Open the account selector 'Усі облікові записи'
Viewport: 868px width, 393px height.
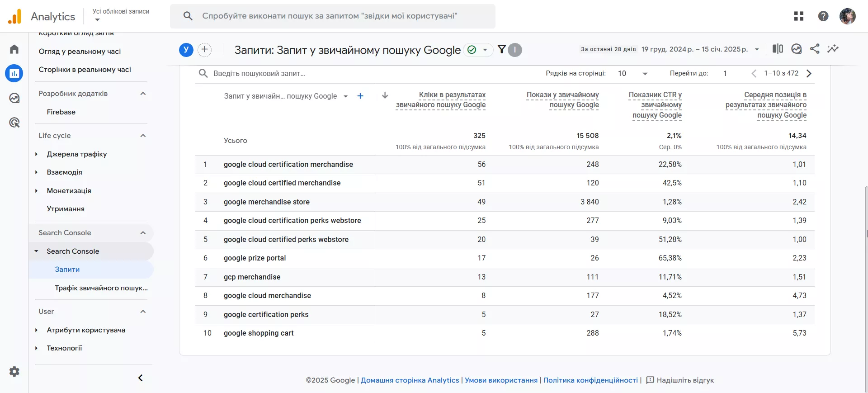[x=121, y=15]
